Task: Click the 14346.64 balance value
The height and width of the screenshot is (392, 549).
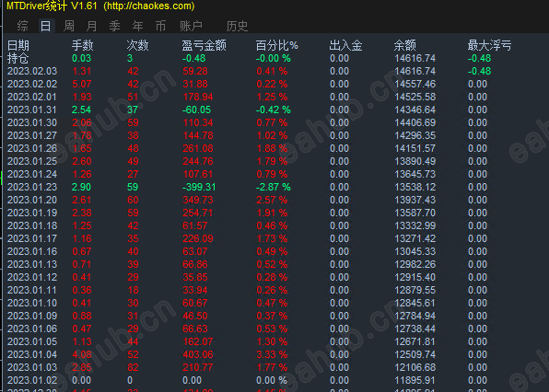Action: pos(415,110)
